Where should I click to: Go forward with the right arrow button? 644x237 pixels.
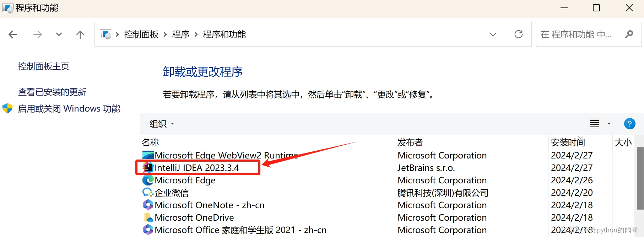[37, 34]
